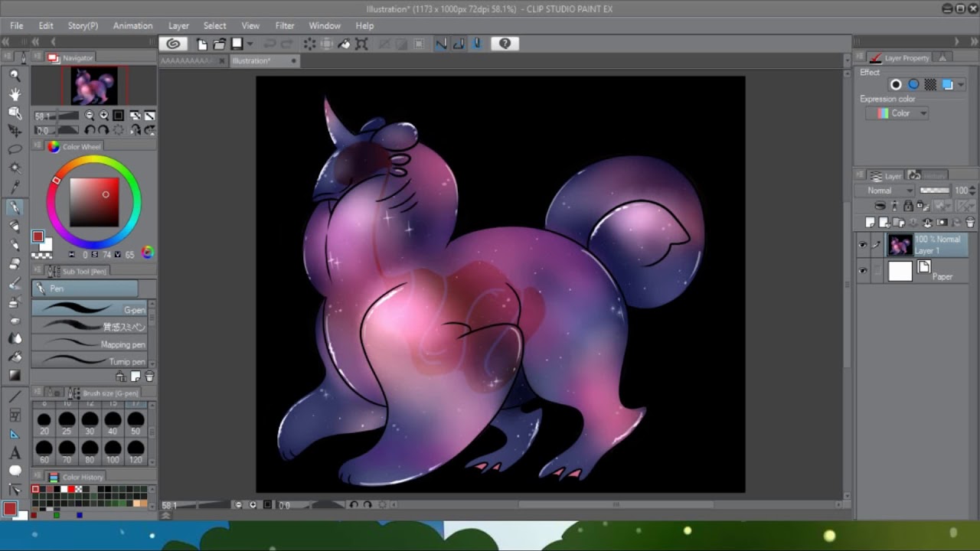Save the illustration with the save icon

(237, 44)
